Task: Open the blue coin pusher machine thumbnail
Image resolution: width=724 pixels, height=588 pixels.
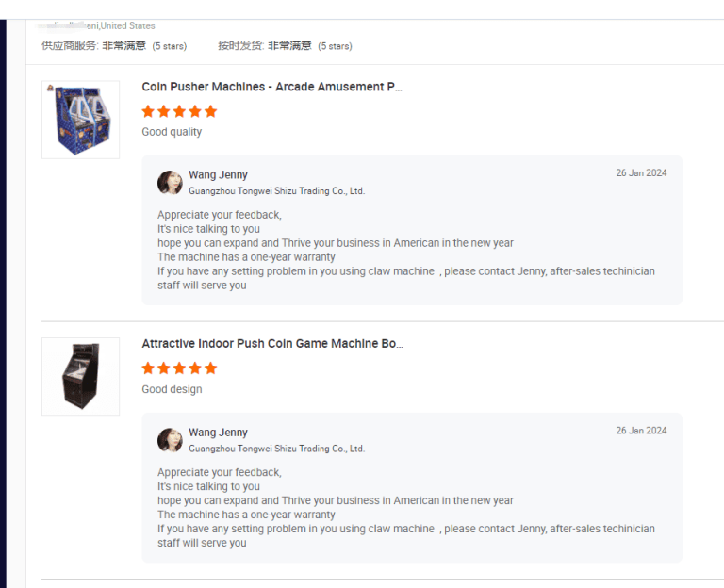Action: [x=81, y=120]
